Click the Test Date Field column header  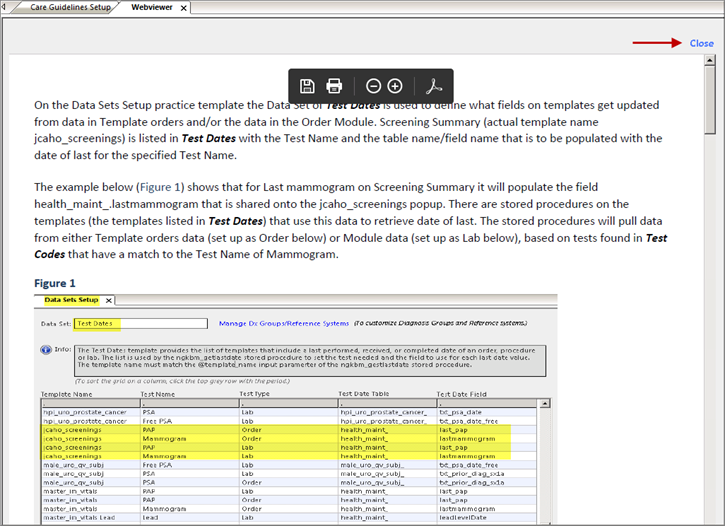[461, 394]
